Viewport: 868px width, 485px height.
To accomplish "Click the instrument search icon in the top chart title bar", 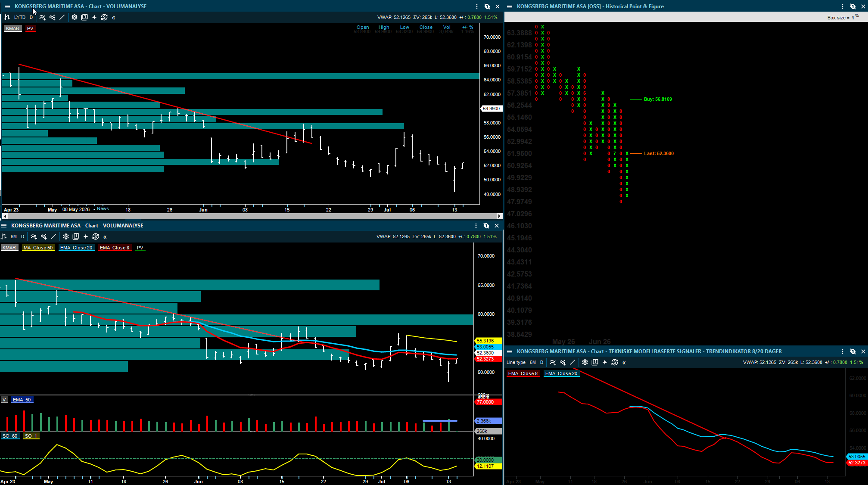I will (x=487, y=6).
